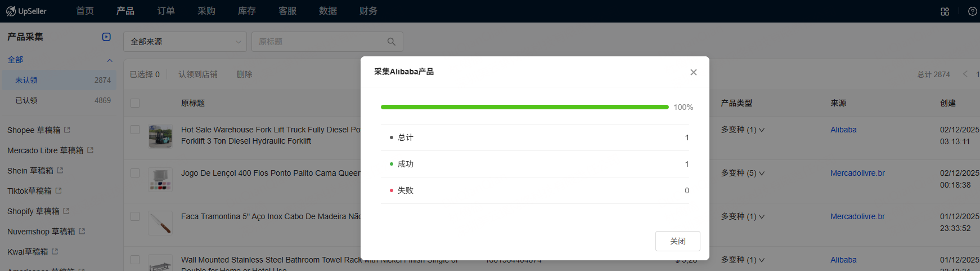Open the 全部来源 source dropdown
Image resolution: width=980 pixels, height=271 pixels.
(x=185, y=42)
